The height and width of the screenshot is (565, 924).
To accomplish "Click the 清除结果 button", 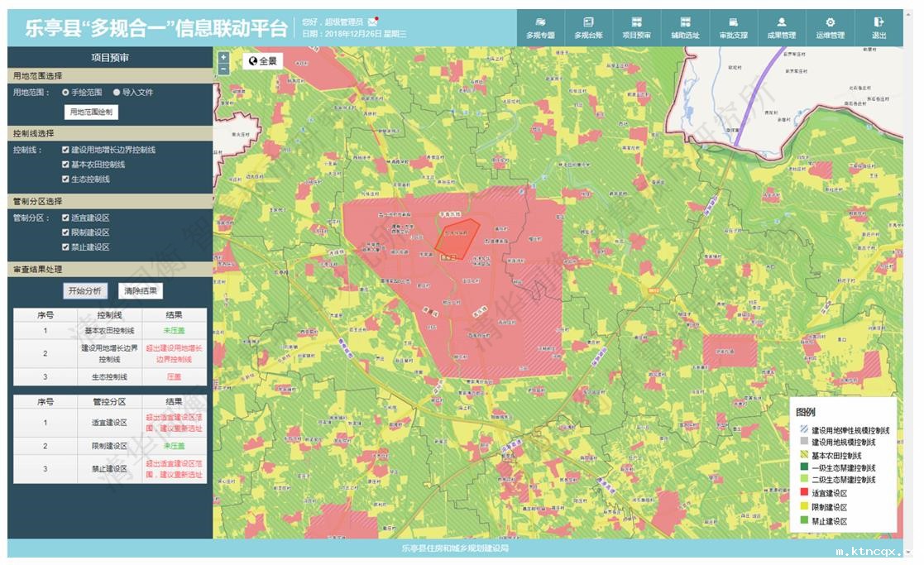I will click(141, 291).
